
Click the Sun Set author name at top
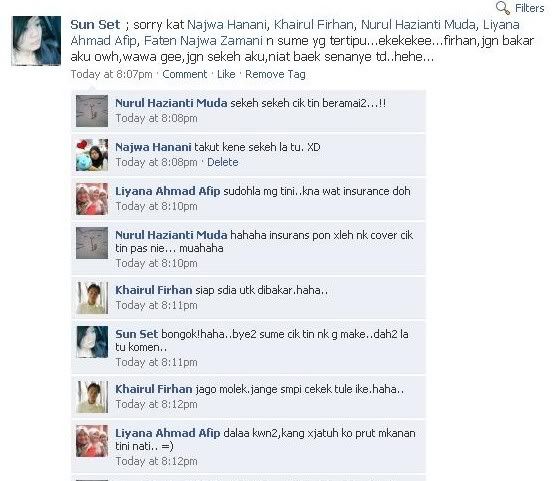[95, 25]
